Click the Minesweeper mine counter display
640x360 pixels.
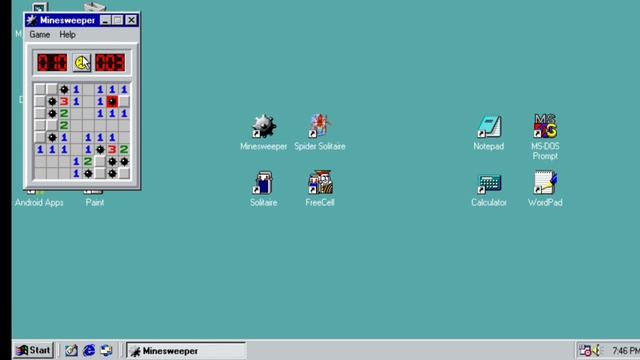coord(52,63)
